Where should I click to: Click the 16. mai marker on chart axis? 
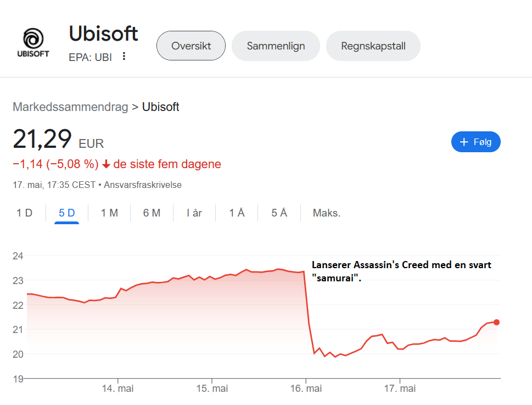(x=306, y=389)
